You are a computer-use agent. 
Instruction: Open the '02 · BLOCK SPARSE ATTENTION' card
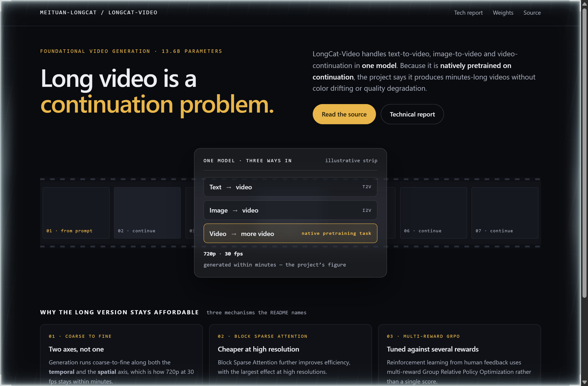click(x=290, y=355)
